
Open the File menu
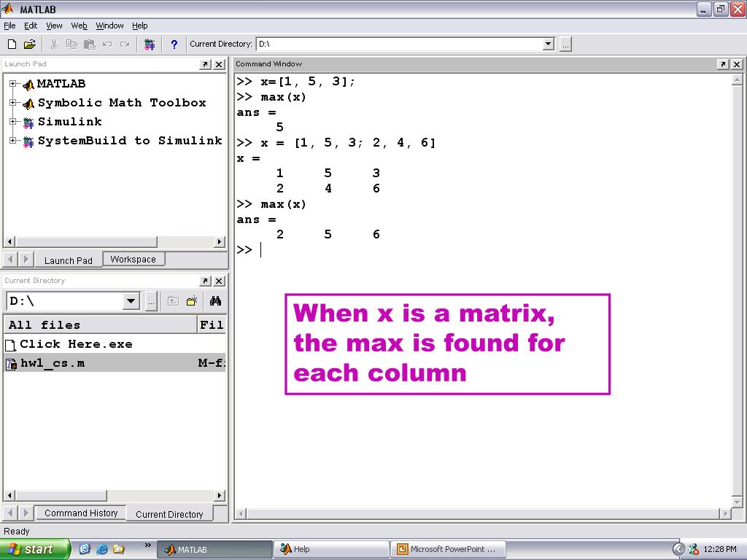click(9, 26)
